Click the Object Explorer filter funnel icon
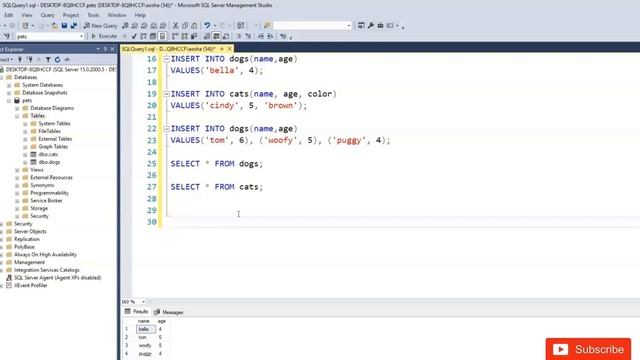This screenshot has width=640, height=360. 48,60
